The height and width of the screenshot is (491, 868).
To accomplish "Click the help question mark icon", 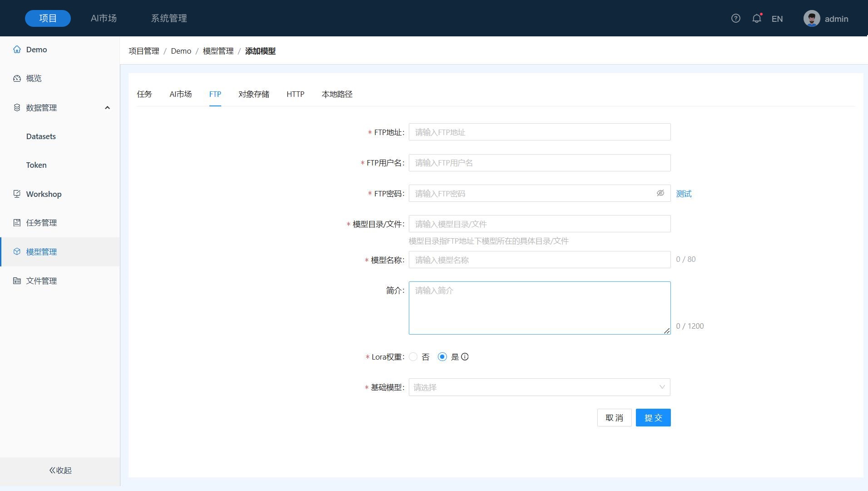I will pyautogui.click(x=735, y=19).
